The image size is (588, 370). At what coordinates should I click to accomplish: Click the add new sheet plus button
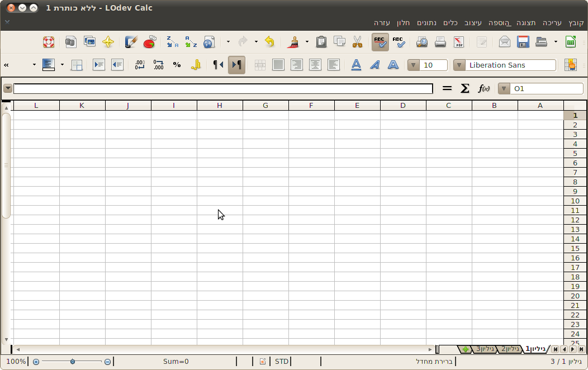(x=465, y=349)
